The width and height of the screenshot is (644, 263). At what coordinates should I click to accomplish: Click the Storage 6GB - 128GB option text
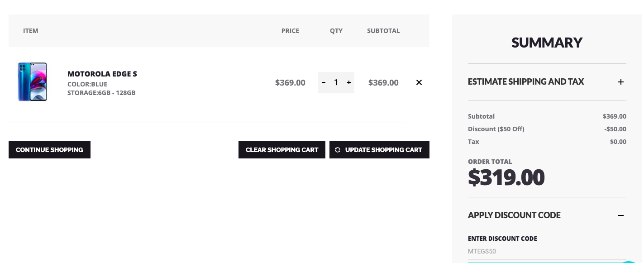(101, 93)
